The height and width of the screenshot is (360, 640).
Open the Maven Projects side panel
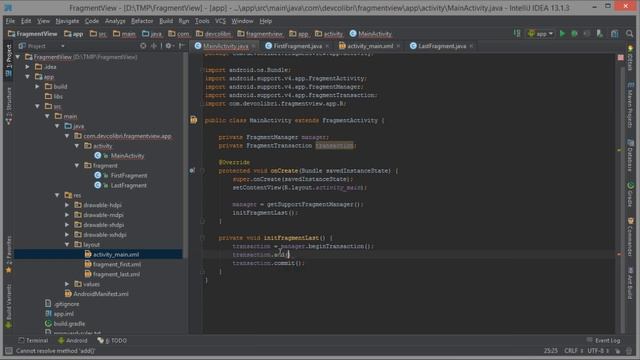(x=630, y=105)
